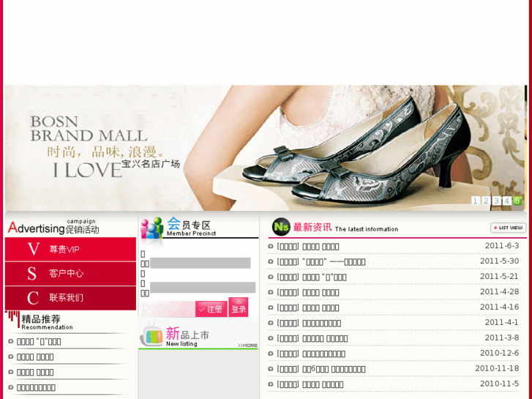Open the >>MORE link for new listings
Image resolution: width=532 pixels, height=399 pixels.
click(247, 346)
